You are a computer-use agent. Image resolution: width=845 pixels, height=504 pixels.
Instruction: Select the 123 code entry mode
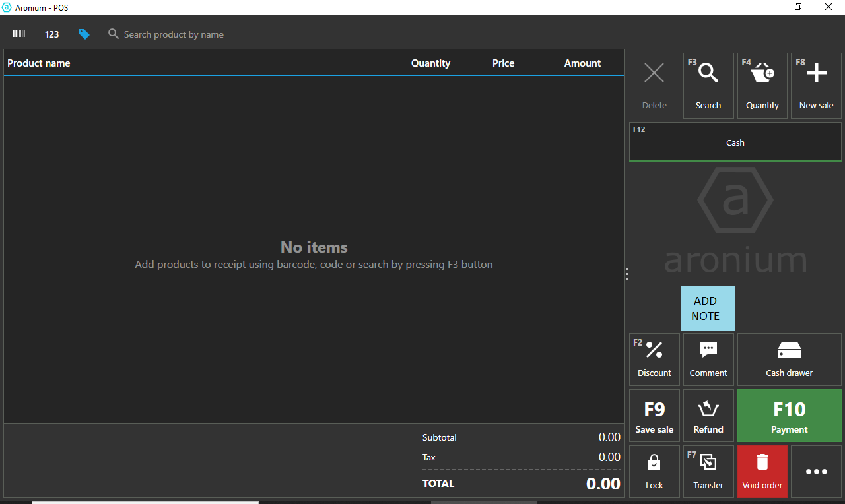tap(52, 34)
